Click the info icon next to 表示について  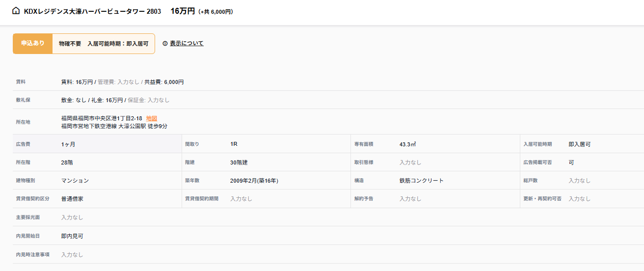tap(165, 43)
